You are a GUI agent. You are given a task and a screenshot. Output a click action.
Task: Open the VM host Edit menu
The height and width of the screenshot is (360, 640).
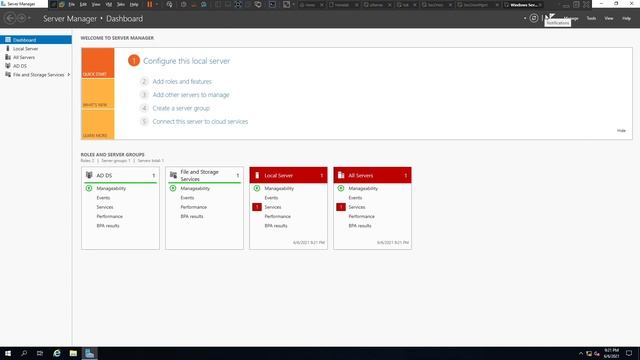tap(83, 4)
